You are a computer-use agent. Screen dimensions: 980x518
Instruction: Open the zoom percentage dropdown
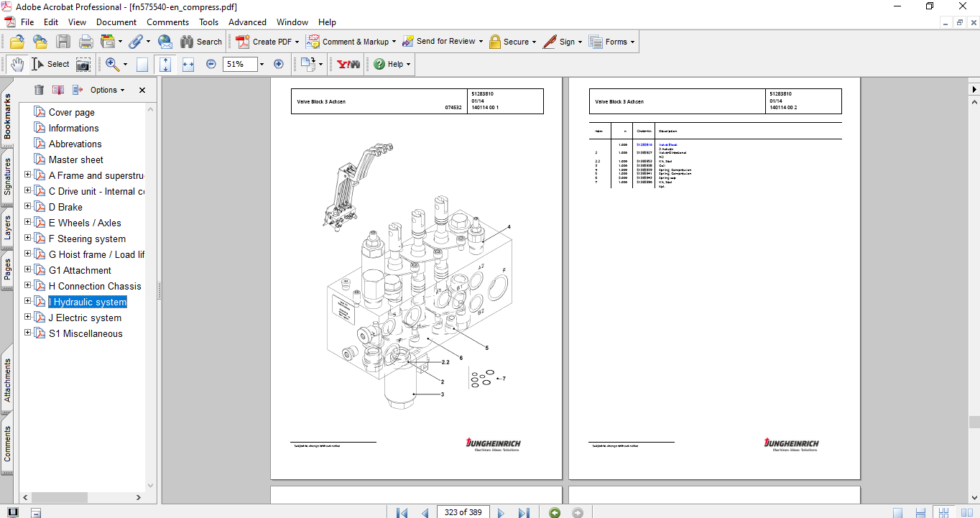coord(262,65)
